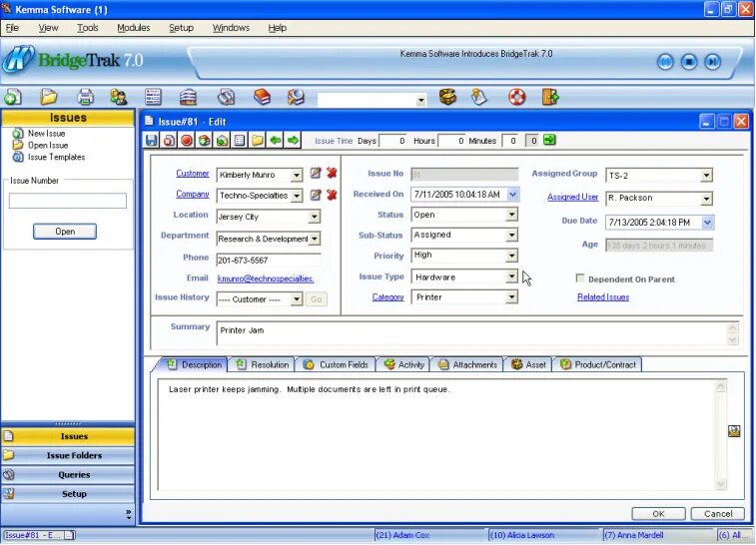Go to next issue with right green arrow
756x545 pixels.
(x=293, y=140)
